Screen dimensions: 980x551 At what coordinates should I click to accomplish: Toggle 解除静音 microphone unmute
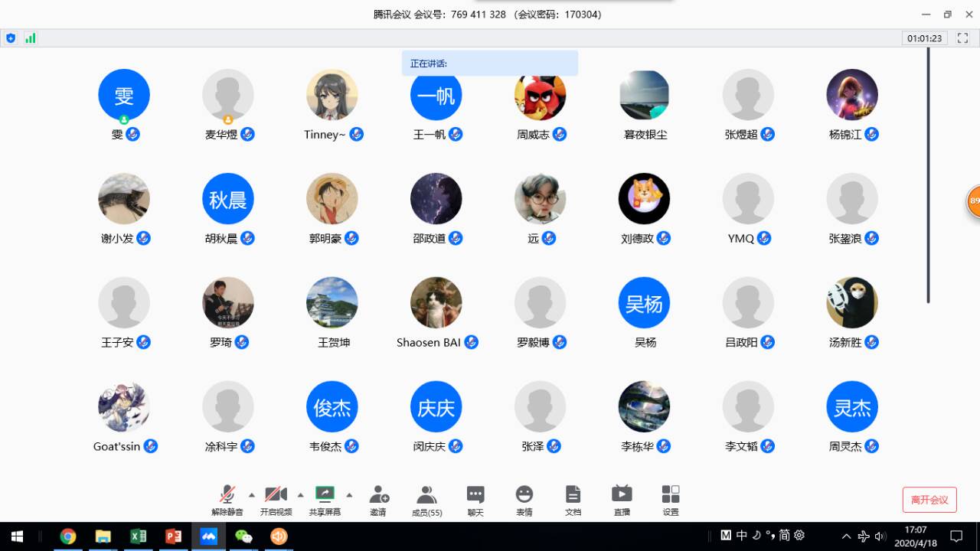[x=227, y=499]
